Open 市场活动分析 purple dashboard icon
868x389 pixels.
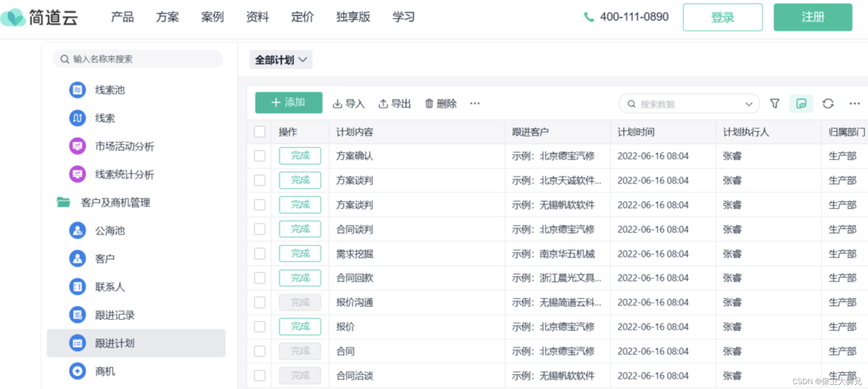pyautogui.click(x=77, y=146)
